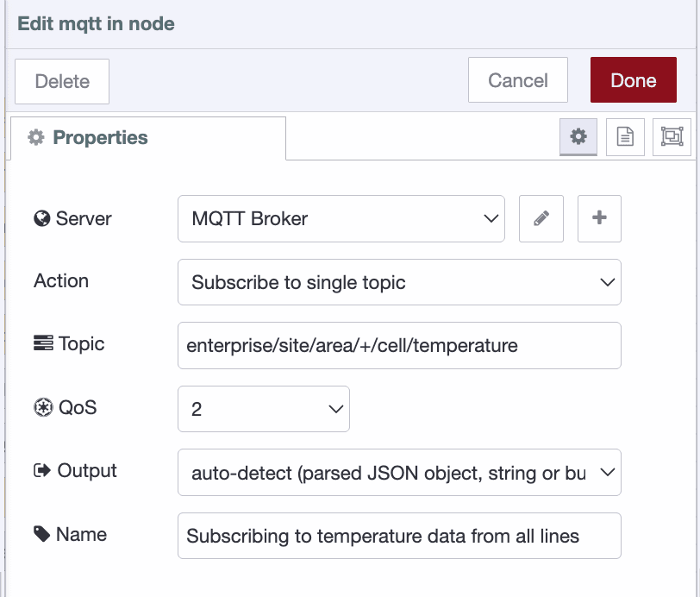Click the tag icon beside the Name field
Image resolution: width=700 pixels, height=597 pixels.
click(x=38, y=534)
